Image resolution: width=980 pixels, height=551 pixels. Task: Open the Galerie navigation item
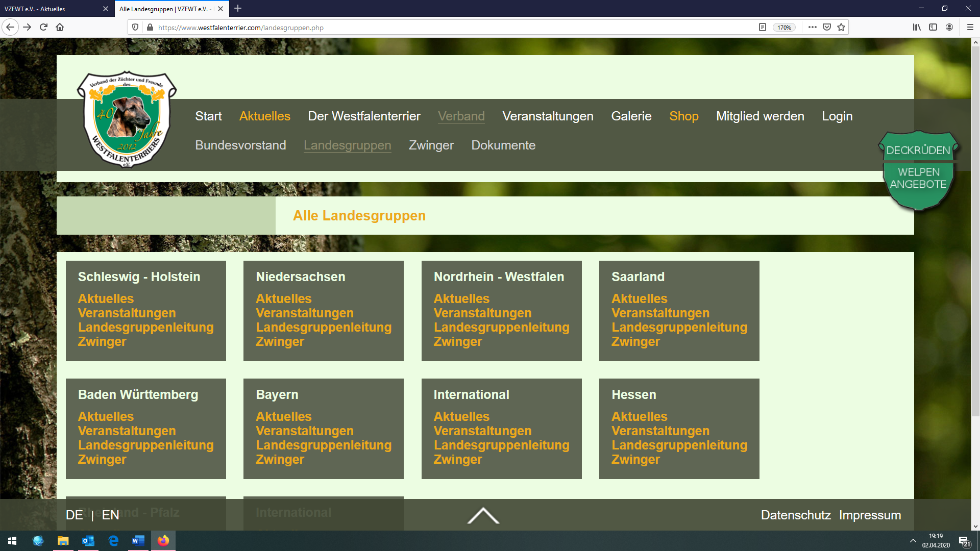[631, 116]
